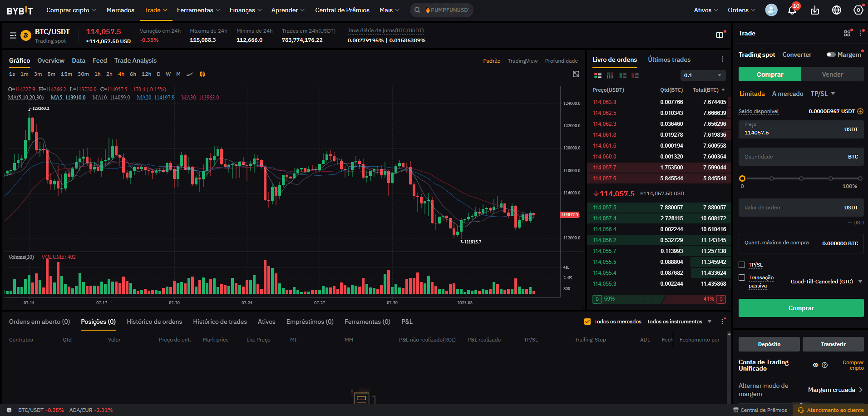Open the Bybit logo homepage
This screenshot has height=416, width=868.
pos(20,10)
